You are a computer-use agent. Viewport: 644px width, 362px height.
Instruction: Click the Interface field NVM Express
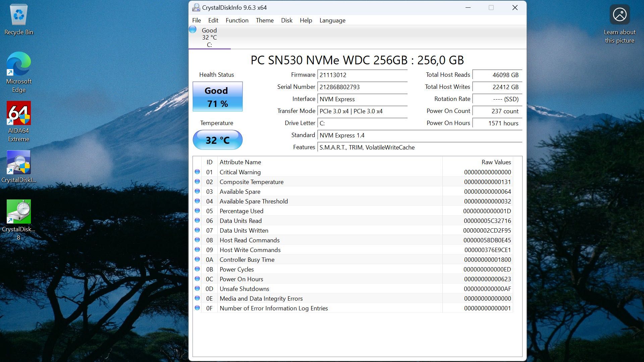click(362, 99)
